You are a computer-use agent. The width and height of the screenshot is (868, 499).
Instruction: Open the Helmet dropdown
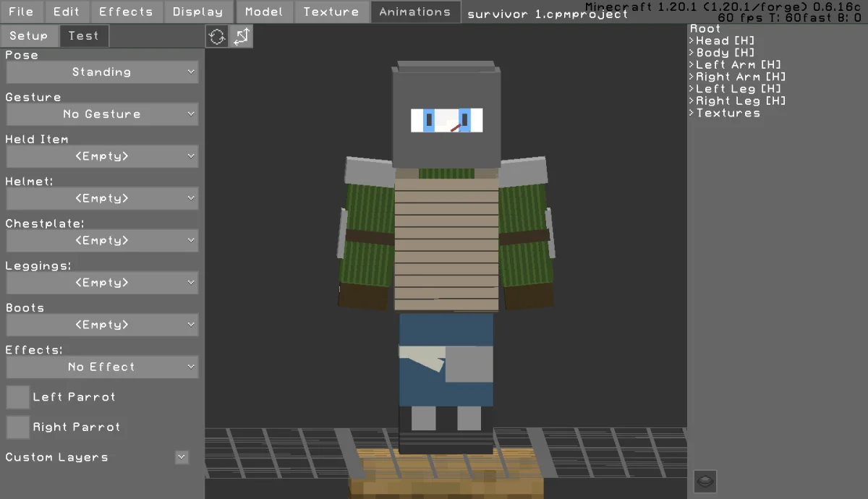point(102,198)
